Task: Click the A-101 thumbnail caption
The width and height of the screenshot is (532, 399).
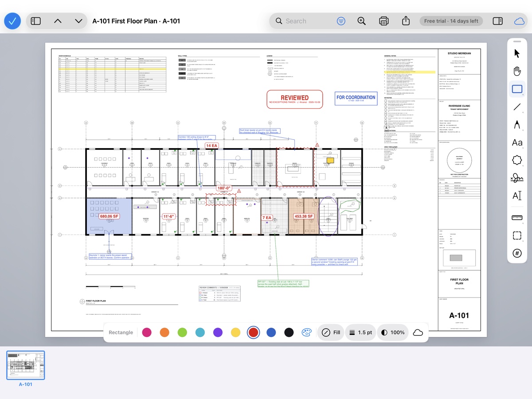Action: pyautogui.click(x=26, y=384)
